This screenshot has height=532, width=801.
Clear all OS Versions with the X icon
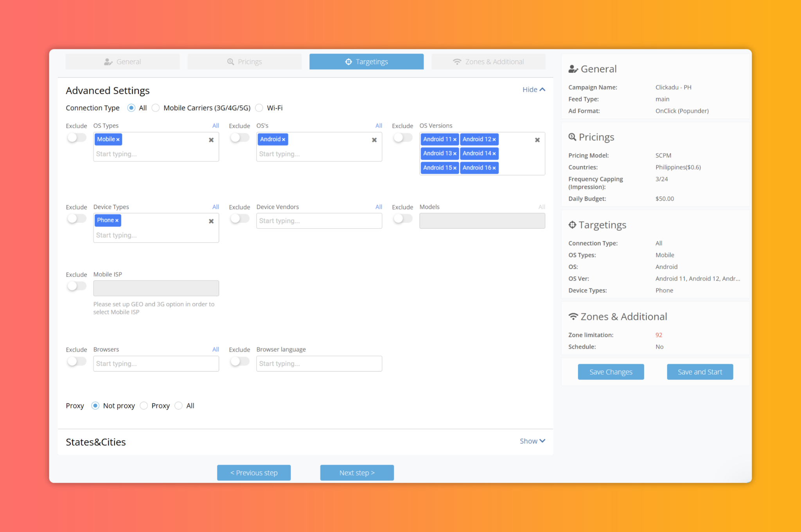tap(537, 140)
